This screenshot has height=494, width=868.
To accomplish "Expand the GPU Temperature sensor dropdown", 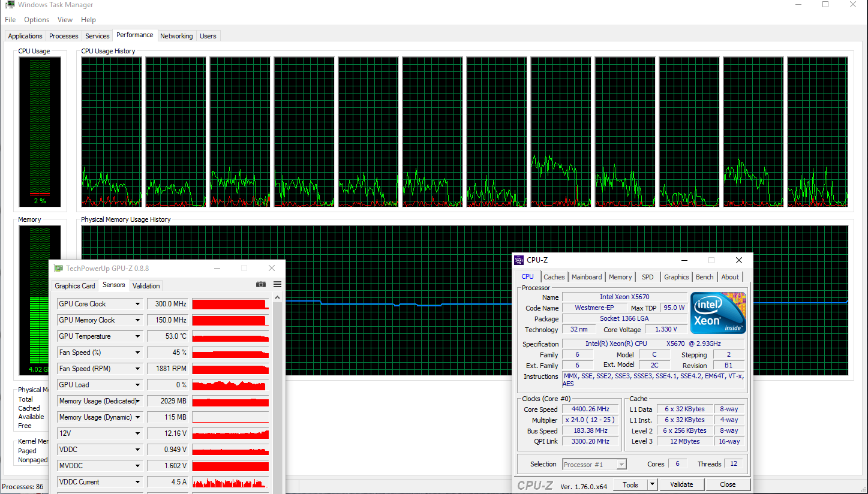I will 137,336.
